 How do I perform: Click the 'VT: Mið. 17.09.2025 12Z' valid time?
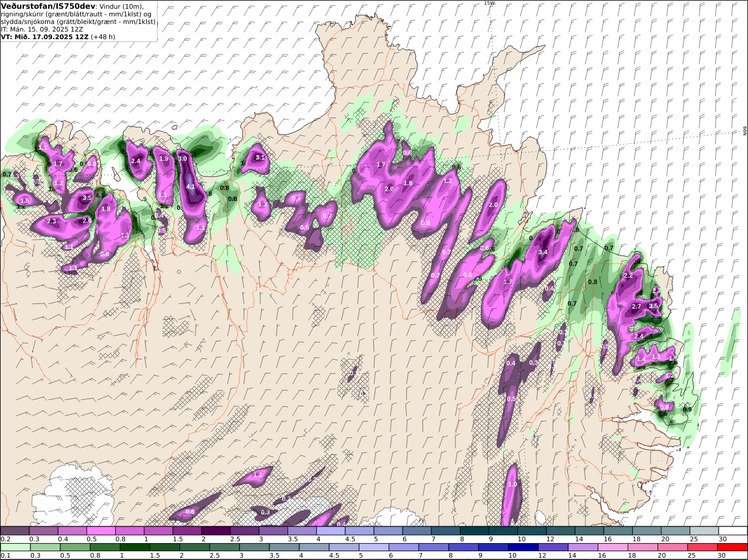tap(45, 36)
